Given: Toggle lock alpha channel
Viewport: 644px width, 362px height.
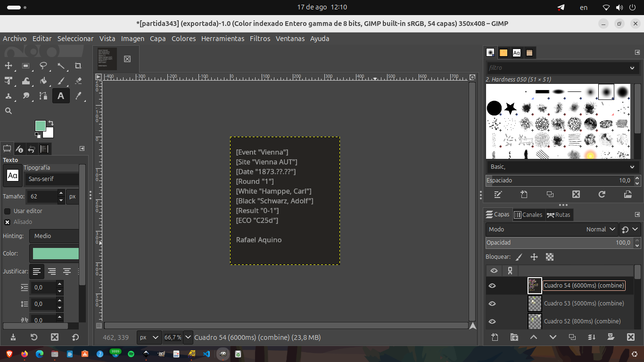Looking at the screenshot, I should [x=549, y=257].
